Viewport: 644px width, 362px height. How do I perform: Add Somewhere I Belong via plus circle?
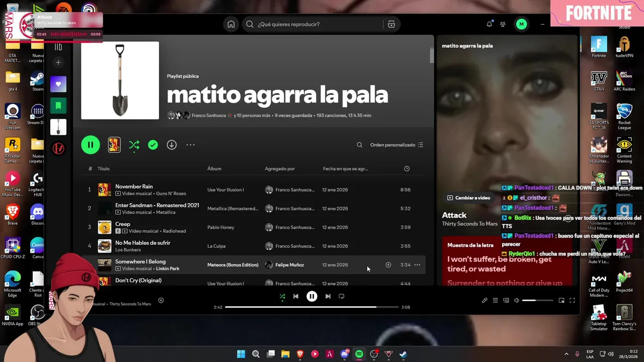pyautogui.click(x=388, y=265)
